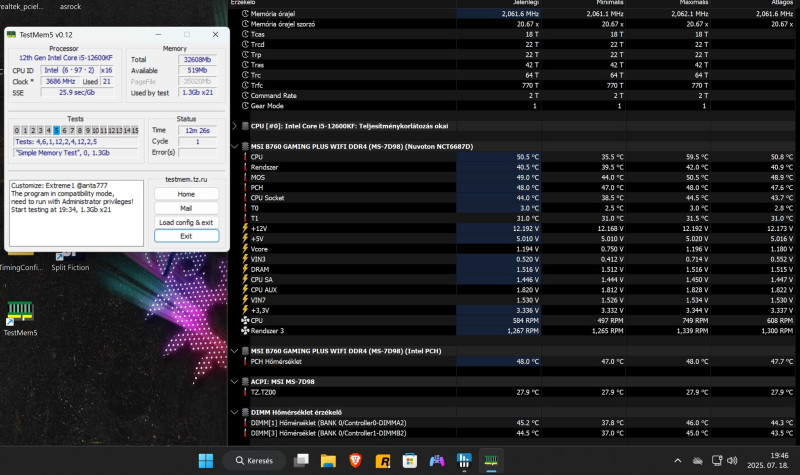
Task: Select test number 5 in Tests row
Action: [x=57, y=131]
